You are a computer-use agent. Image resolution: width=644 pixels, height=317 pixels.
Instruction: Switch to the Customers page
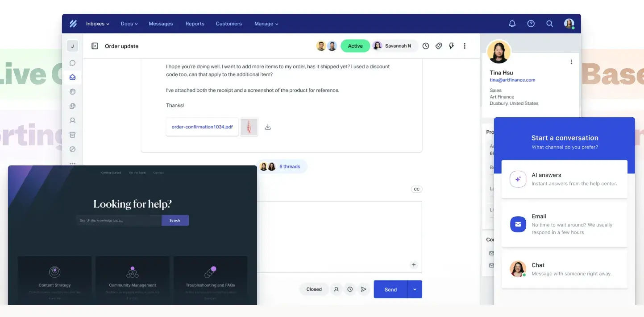[229, 23]
